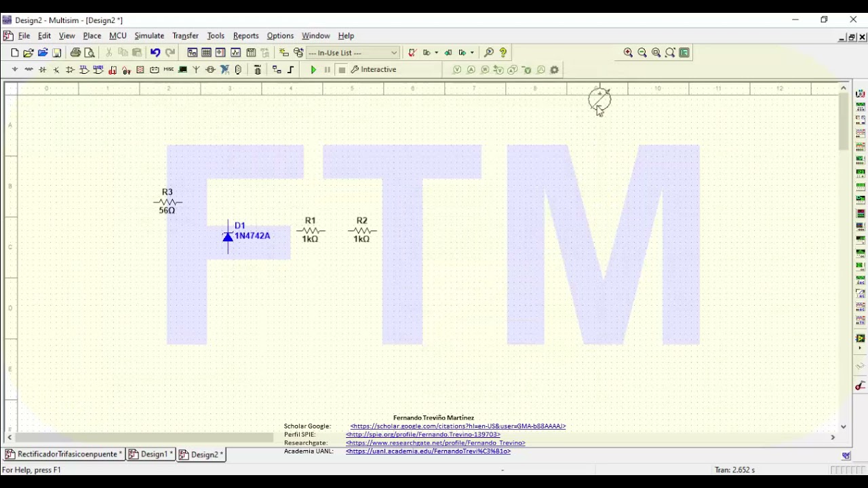Fit the sheet to page

[670, 53]
